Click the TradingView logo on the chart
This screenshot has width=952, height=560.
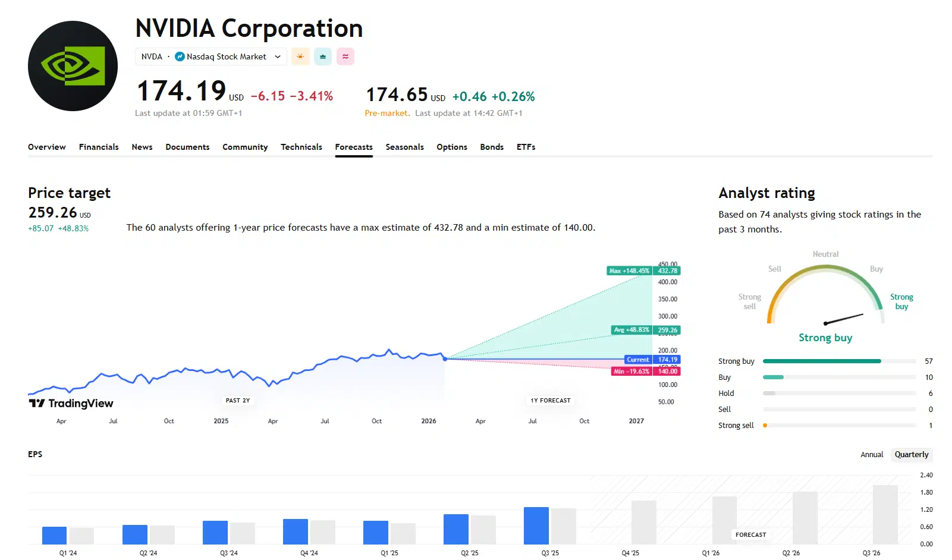[x=71, y=403]
